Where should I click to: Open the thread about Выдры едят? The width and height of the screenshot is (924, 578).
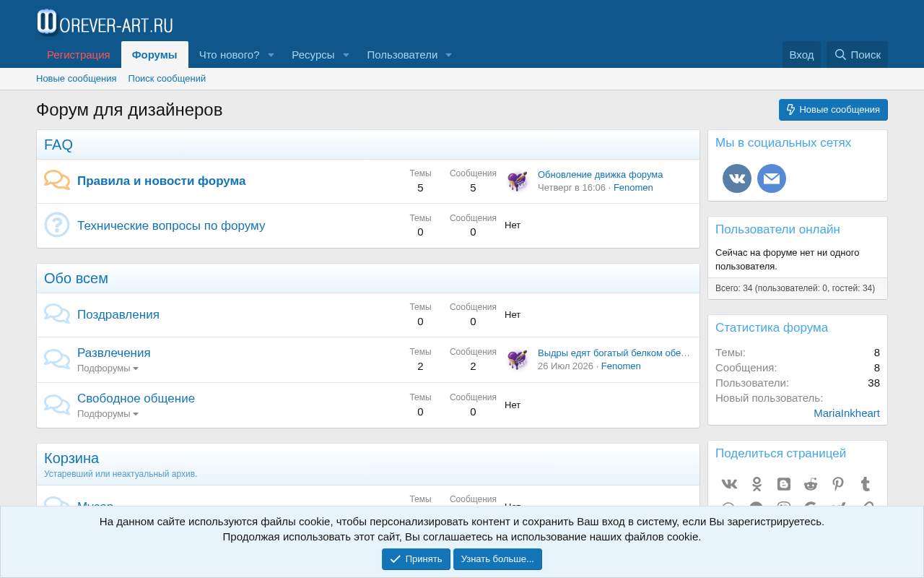click(614, 353)
